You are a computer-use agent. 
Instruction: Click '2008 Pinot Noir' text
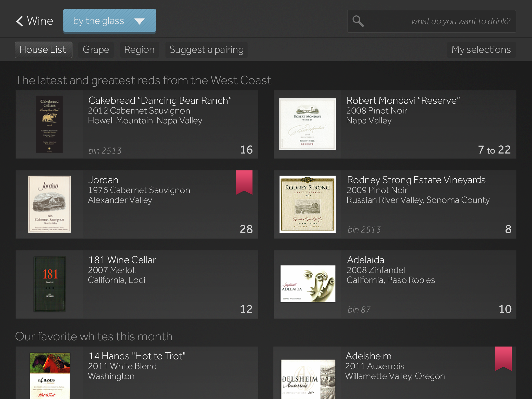click(377, 111)
